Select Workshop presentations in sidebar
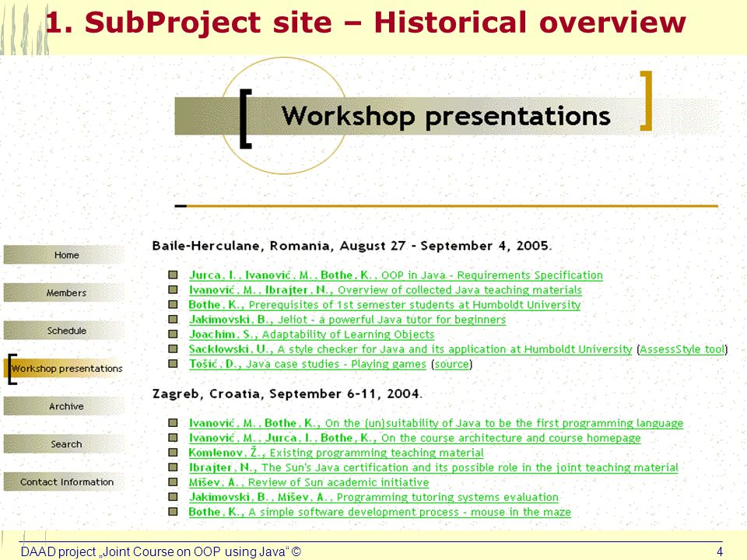Image resolution: width=747 pixels, height=560 pixels. tap(65, 368)
